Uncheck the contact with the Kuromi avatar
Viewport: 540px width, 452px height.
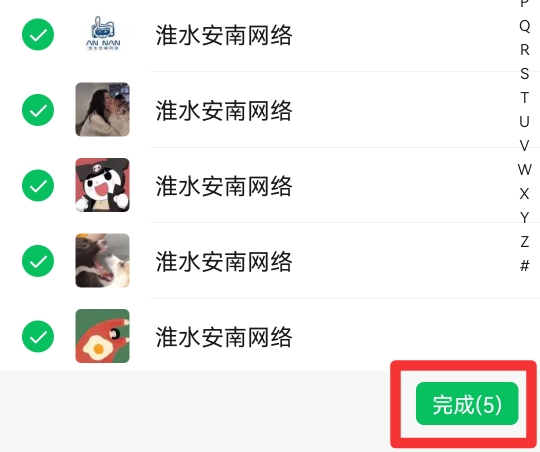38,185
